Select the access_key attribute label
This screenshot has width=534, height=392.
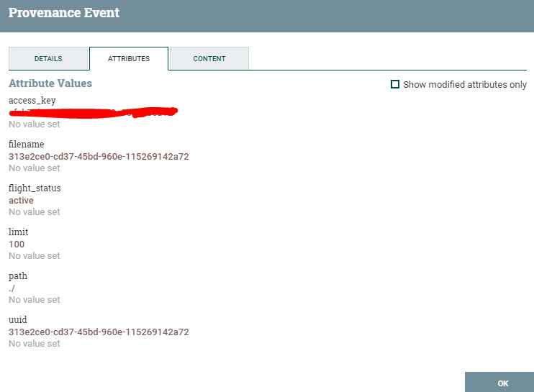(32, 101)
